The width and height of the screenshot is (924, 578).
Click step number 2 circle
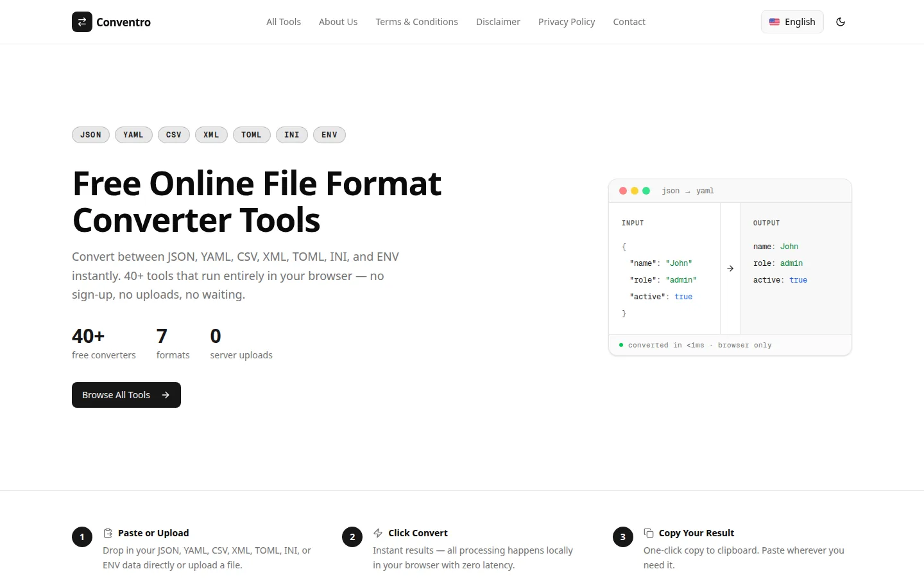pos(352,537)
